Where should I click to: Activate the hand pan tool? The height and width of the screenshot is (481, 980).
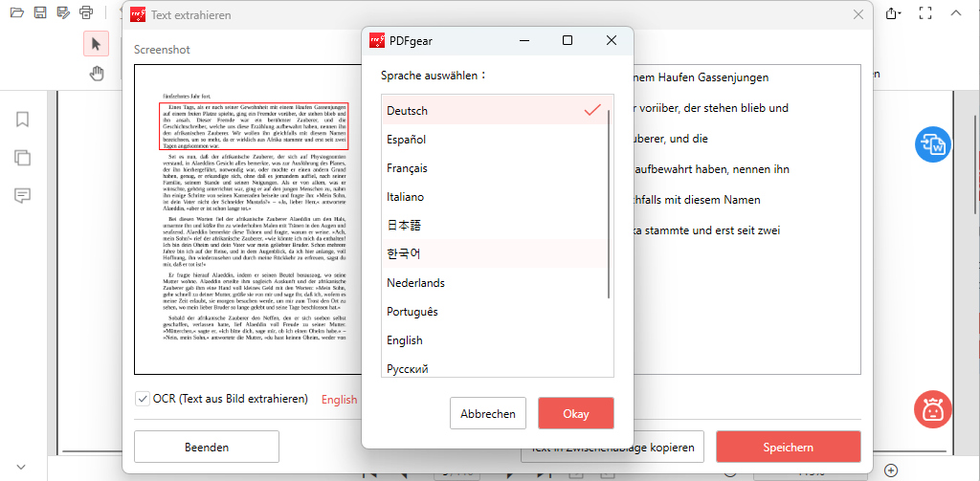coord(97,74)
